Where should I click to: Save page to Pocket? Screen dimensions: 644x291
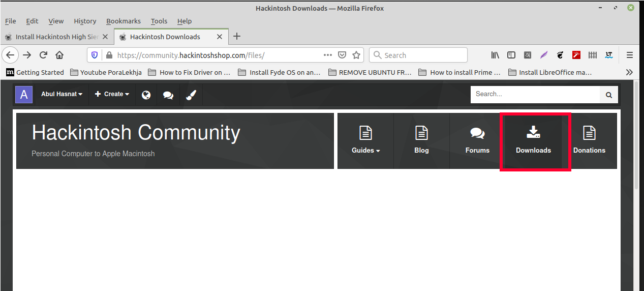pyautogui.click(x=343, y=55)
